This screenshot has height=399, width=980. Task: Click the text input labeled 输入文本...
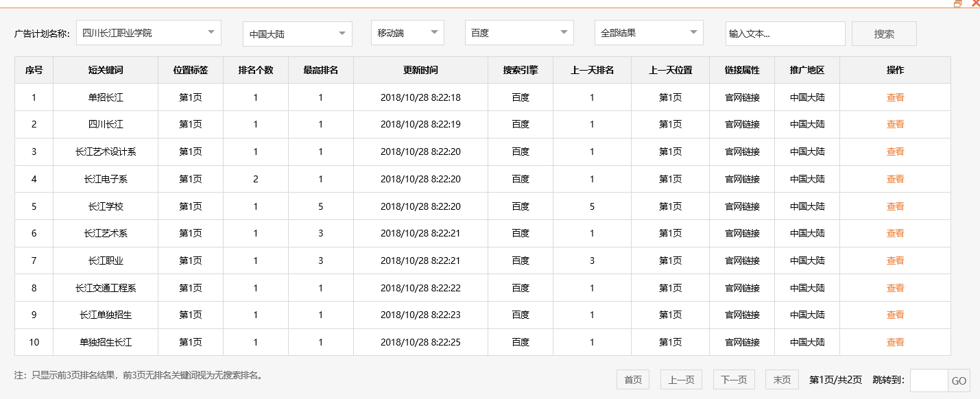[785, 33]
